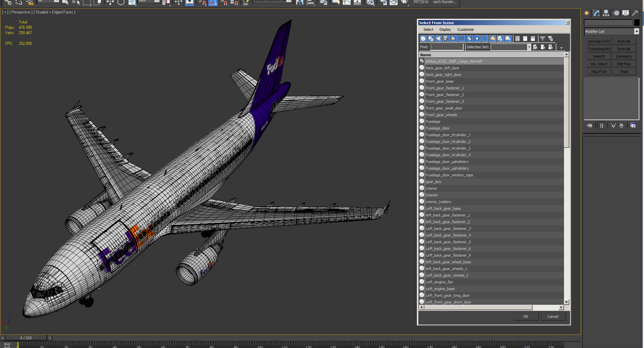Open Configure Modifier Sets icon
Screen dimensions: 644x348
[633, 126]
